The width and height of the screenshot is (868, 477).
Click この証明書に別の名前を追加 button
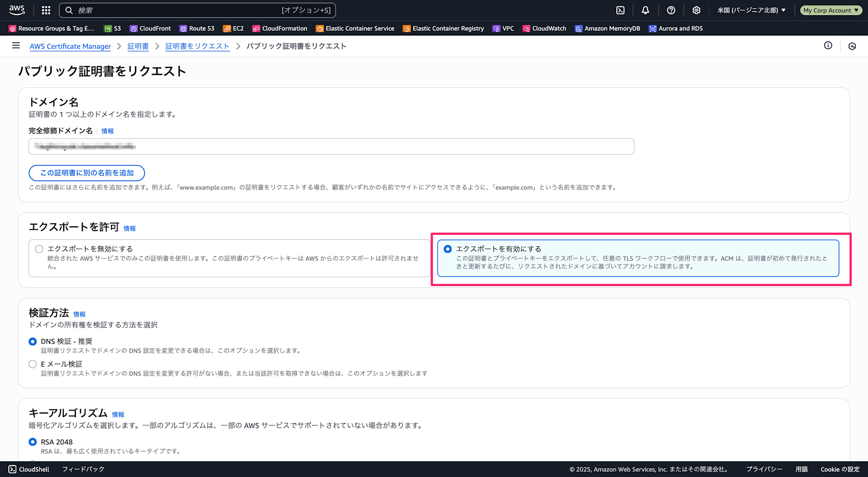(87, 173)
